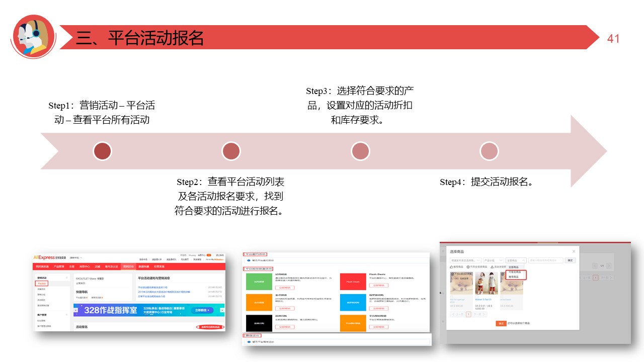This screenshot has width=644, height=362.
Task: Click the info icon in the 推荐活动 section
Action: pyautogui.click(x=249, y=341)
